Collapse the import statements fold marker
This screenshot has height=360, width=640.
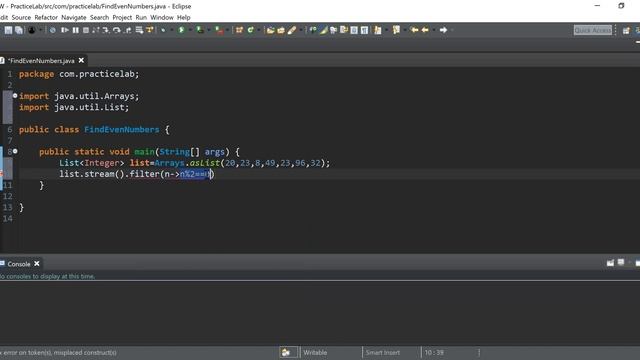pos(15,96)
